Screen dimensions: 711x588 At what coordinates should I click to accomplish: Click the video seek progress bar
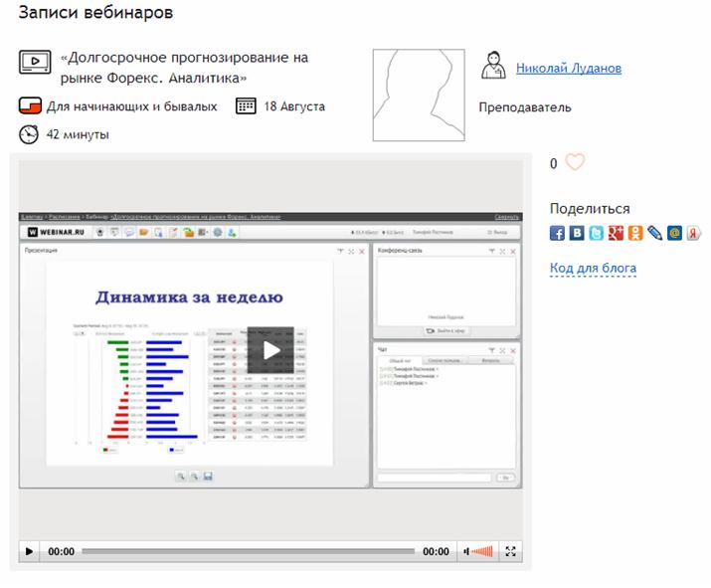pos(248,551)
